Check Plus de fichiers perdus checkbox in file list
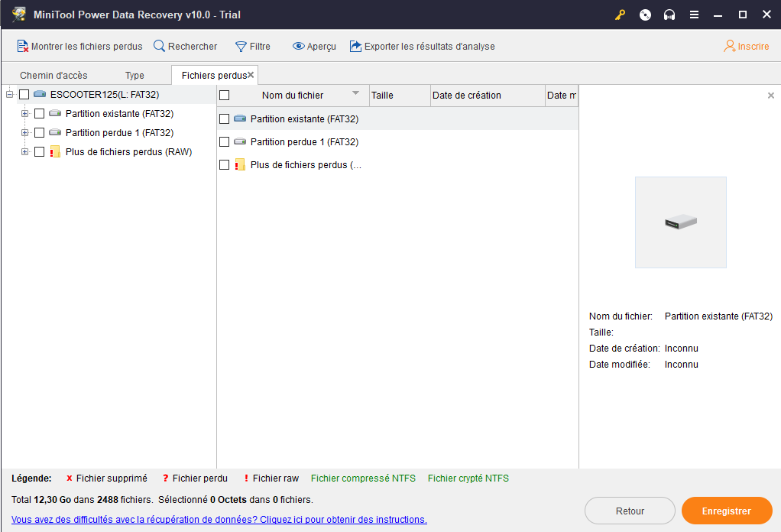Screen dimensions: 781x532 [x=225, y=164]
